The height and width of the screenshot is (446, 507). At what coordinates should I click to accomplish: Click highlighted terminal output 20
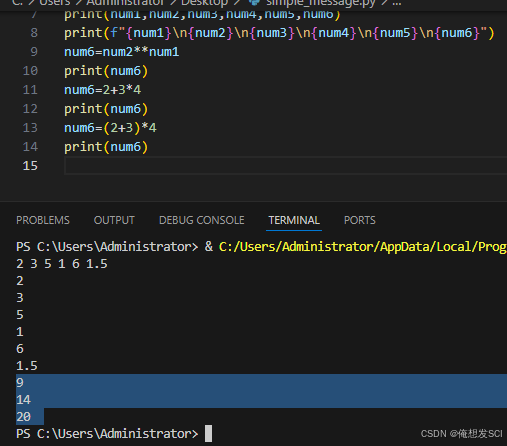pyautogui.click(x=23, y=417)
